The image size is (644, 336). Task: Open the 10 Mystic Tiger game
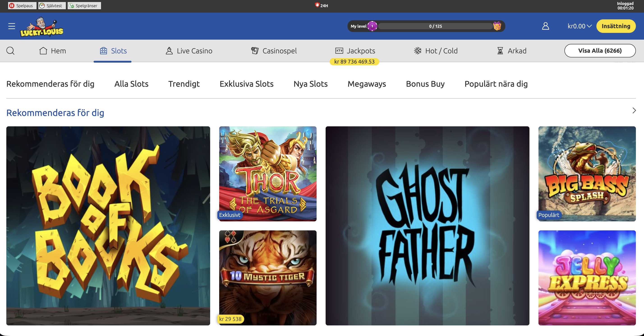(268, 278)
